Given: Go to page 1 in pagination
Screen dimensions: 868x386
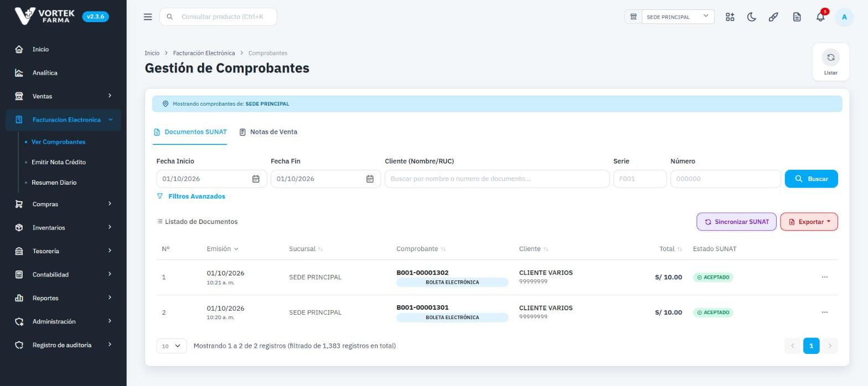Looking at the screenshot, I should tap(811, 346).
